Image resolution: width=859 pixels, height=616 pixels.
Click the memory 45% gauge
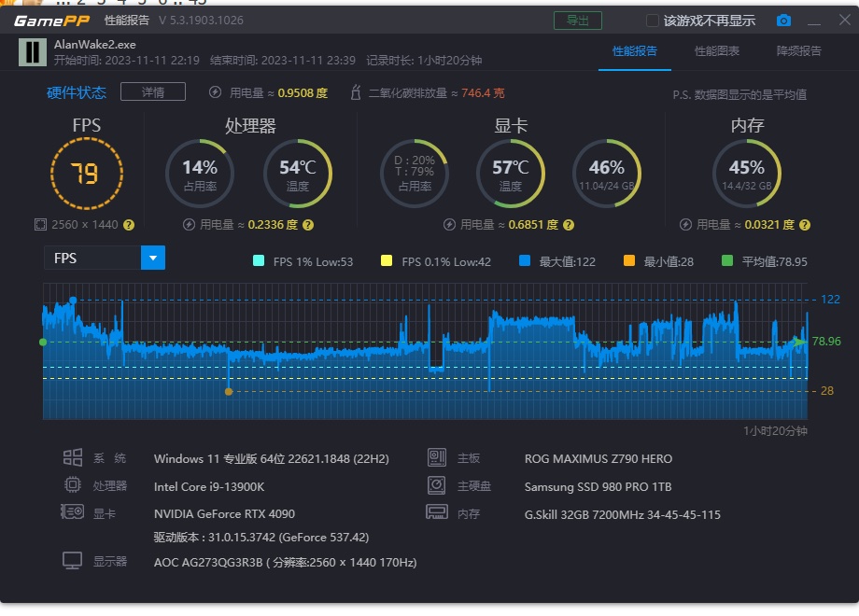(747, 174)
